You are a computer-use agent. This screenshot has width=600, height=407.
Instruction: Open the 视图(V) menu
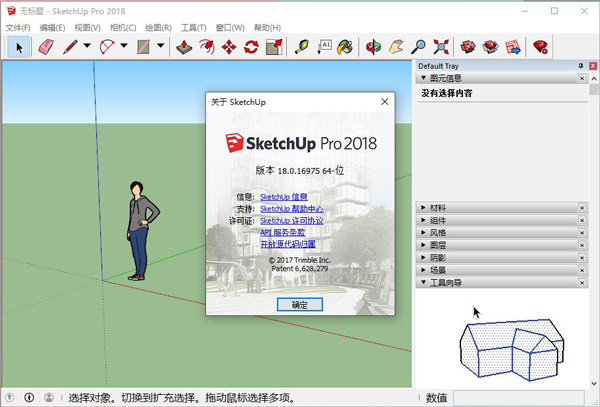pos(87,28)
